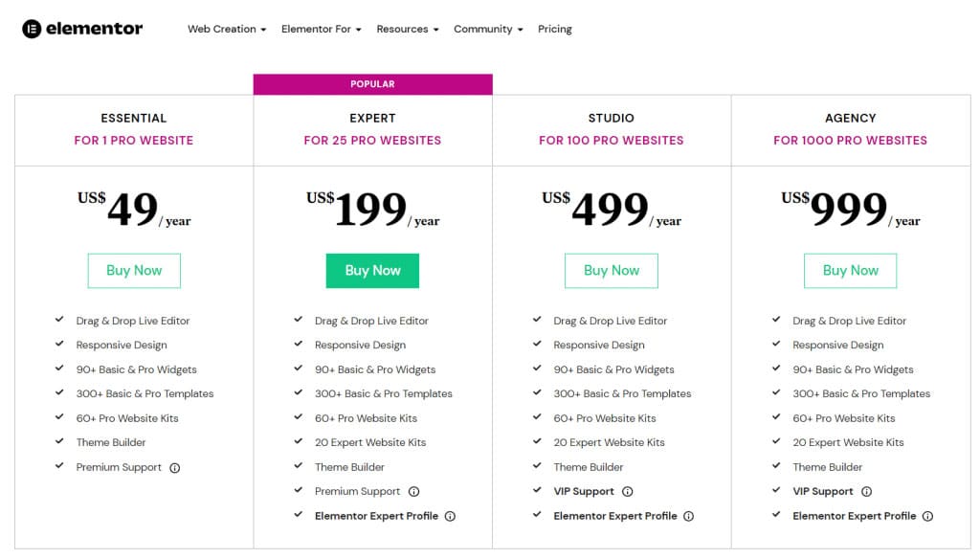Click the Essential checkmark beside Drag & Drop Live Editor
This screenshot has width=980, height=558.
tap(59, 320)
